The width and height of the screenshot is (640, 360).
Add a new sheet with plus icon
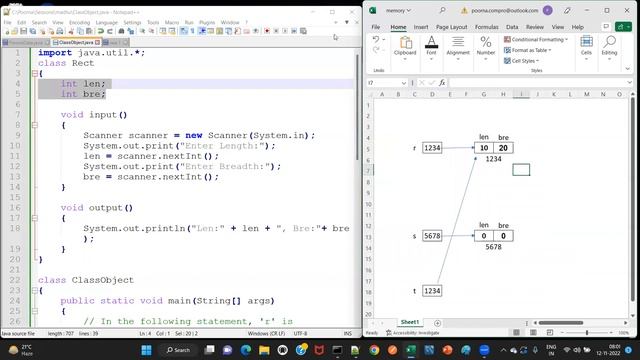[x=437, y=323]
